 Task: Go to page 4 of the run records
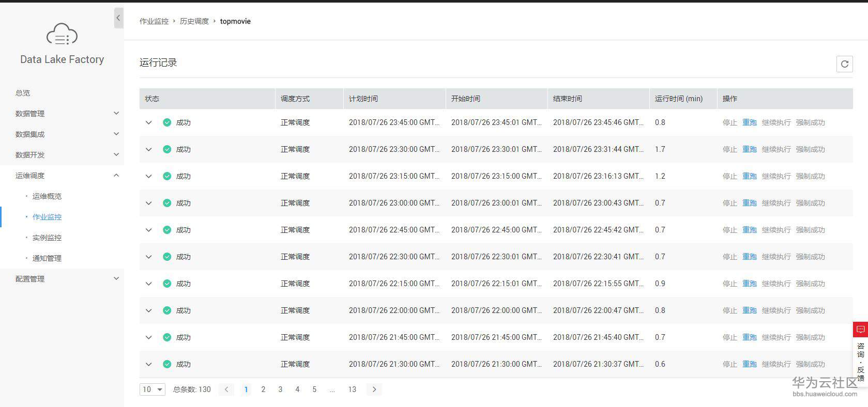297,389
